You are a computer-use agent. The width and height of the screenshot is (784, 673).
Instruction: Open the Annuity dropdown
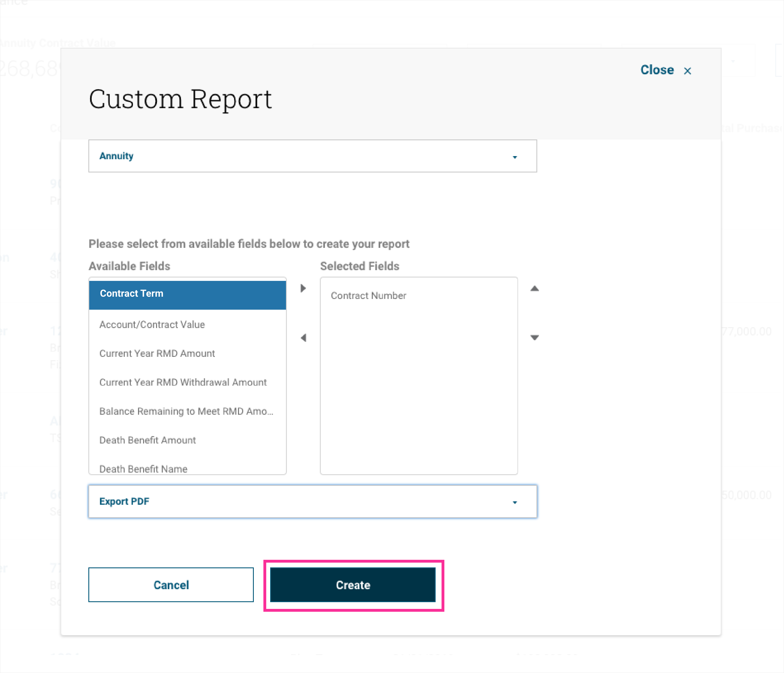click(x=312, y=156)
